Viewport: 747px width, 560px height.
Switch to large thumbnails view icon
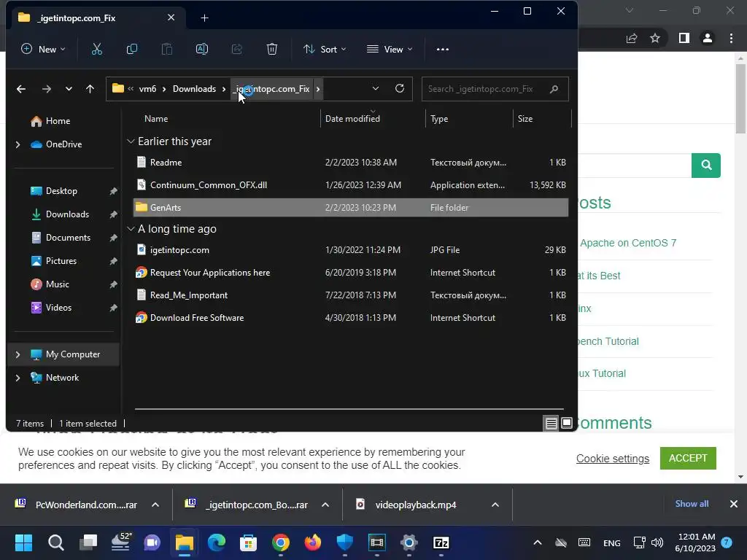566,423
